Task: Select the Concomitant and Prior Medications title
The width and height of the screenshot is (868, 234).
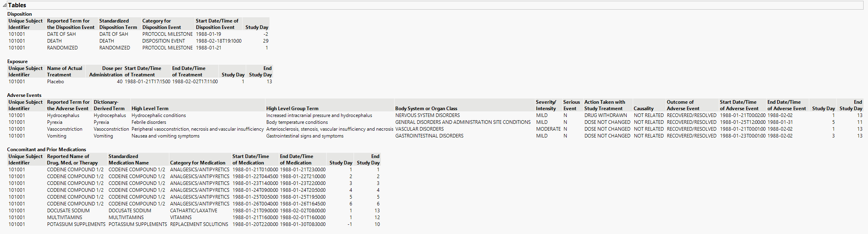Action: click(46, 150)
